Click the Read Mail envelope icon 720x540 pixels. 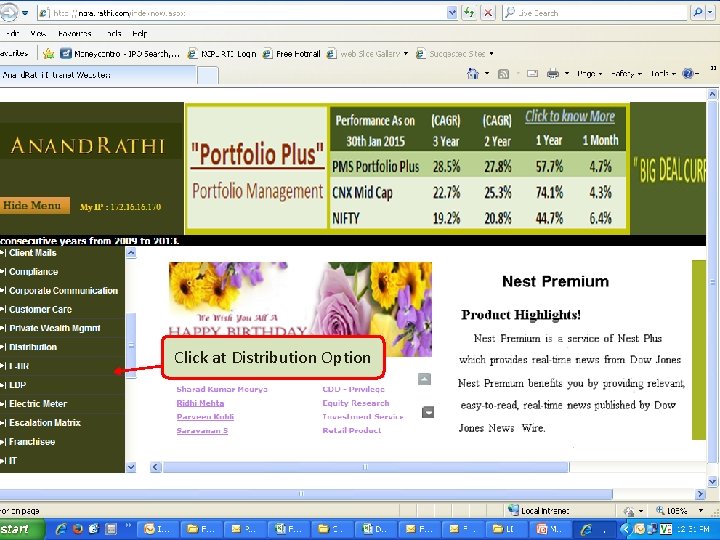coord(532,73)
